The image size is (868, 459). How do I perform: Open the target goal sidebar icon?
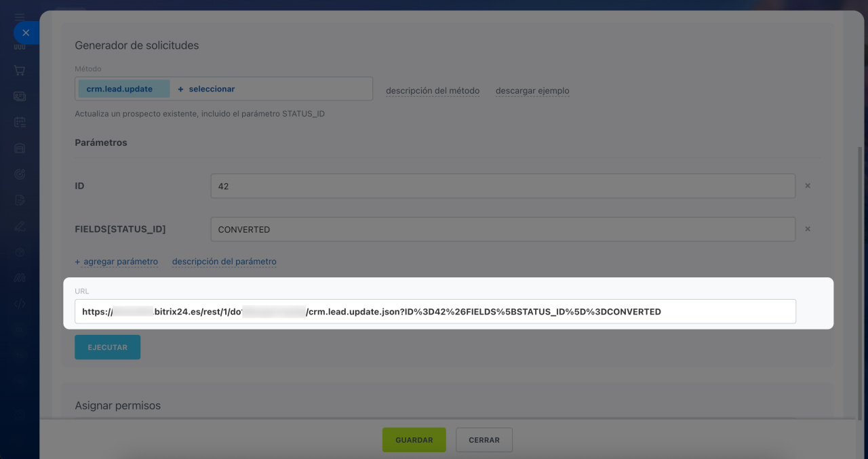[20, 174]
